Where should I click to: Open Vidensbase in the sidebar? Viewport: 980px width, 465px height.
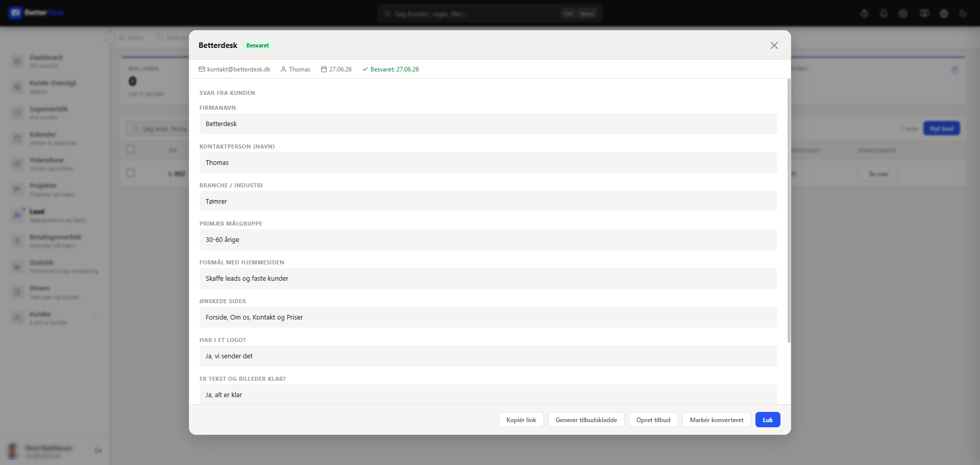click(54, 164)
